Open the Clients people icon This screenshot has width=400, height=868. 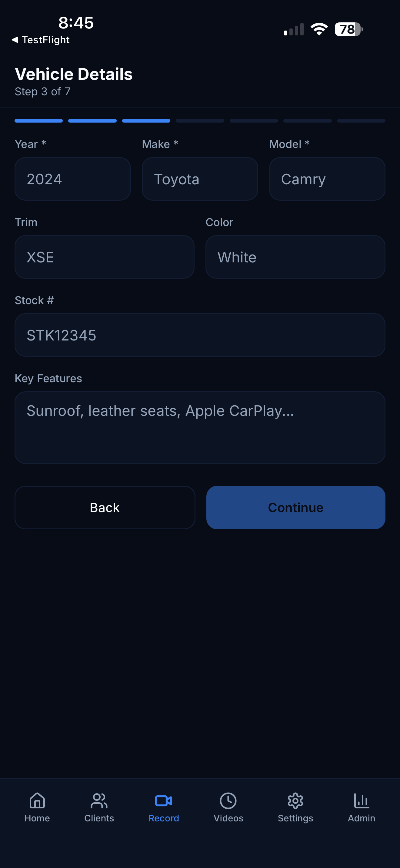(99, 801)
